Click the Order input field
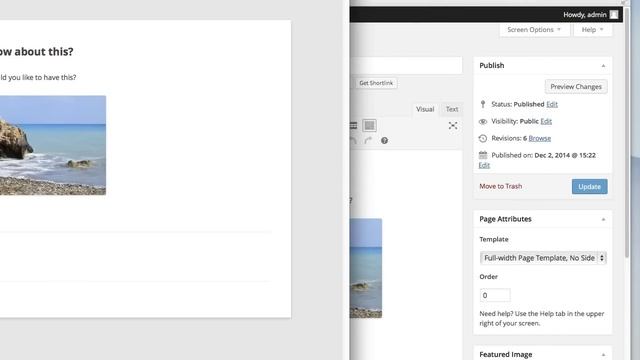Viewport: 640px width, 360px height. tap(495, 295)
